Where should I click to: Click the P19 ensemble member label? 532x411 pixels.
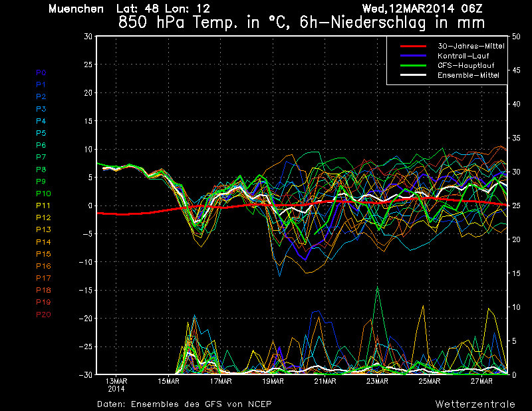coord(43,303)
